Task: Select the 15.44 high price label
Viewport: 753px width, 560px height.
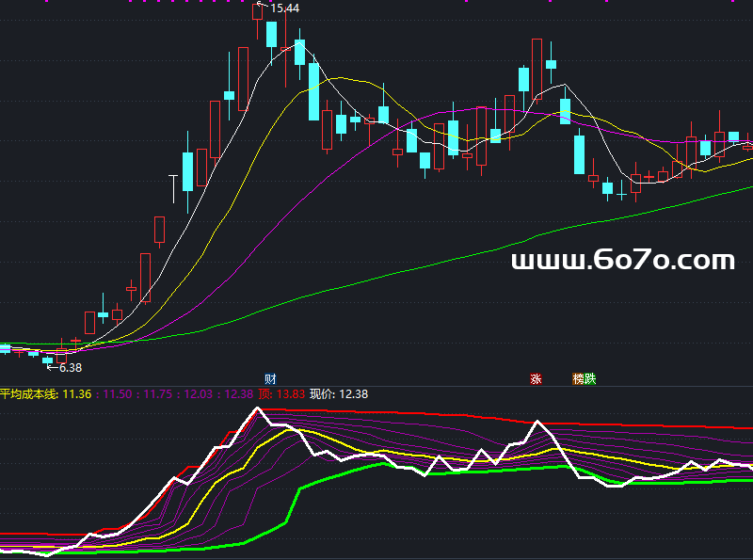Action: 284,8
